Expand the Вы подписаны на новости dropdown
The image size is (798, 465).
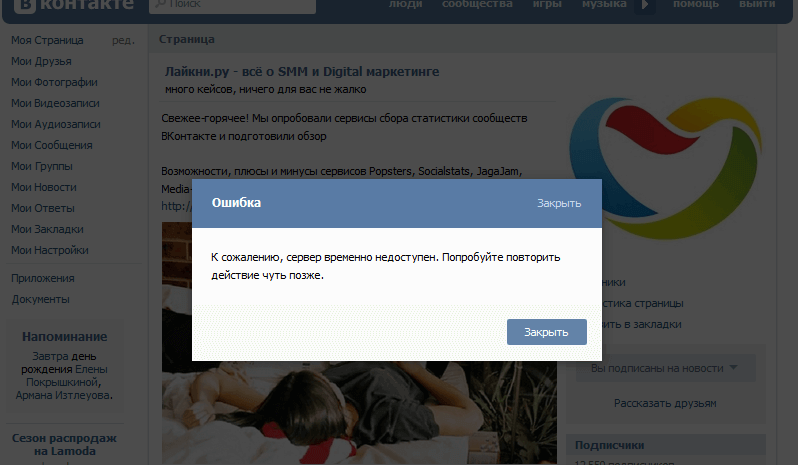click(666, 368)
